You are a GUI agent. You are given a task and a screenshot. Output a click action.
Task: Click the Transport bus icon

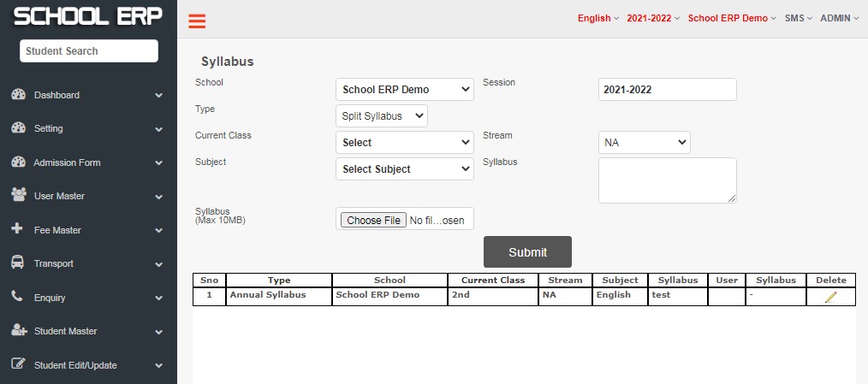[18, 263]
